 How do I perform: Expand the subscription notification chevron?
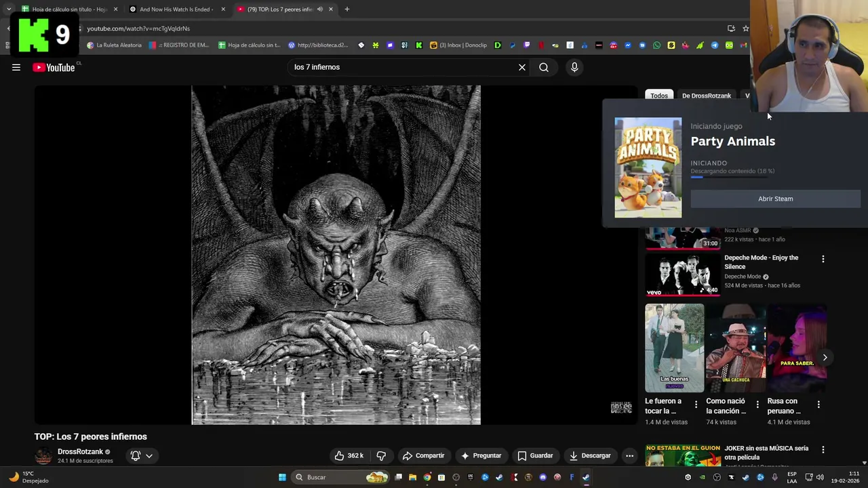click(149, 455)
